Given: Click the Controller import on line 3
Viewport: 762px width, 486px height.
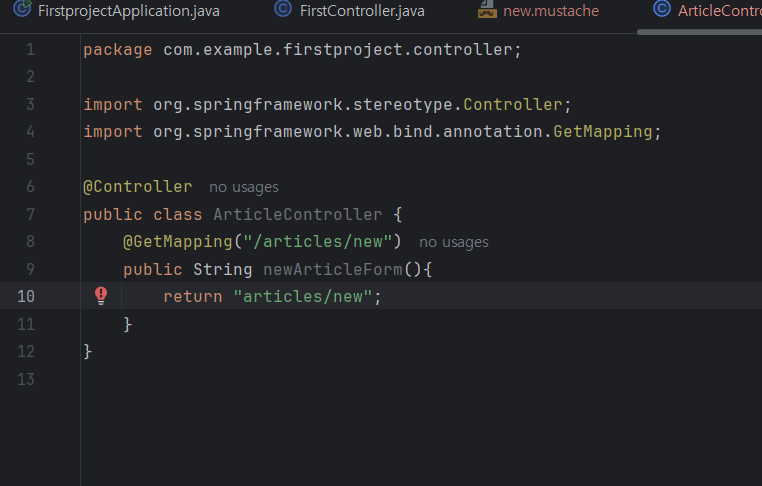Looking at the screenshot, I should pyautogui.click(x=513, y=104).
